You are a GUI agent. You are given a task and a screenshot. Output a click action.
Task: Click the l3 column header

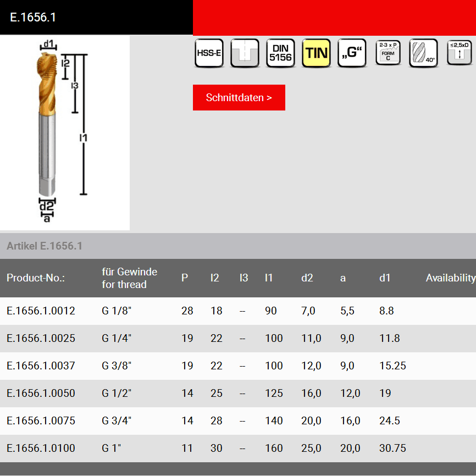point(243,278)
